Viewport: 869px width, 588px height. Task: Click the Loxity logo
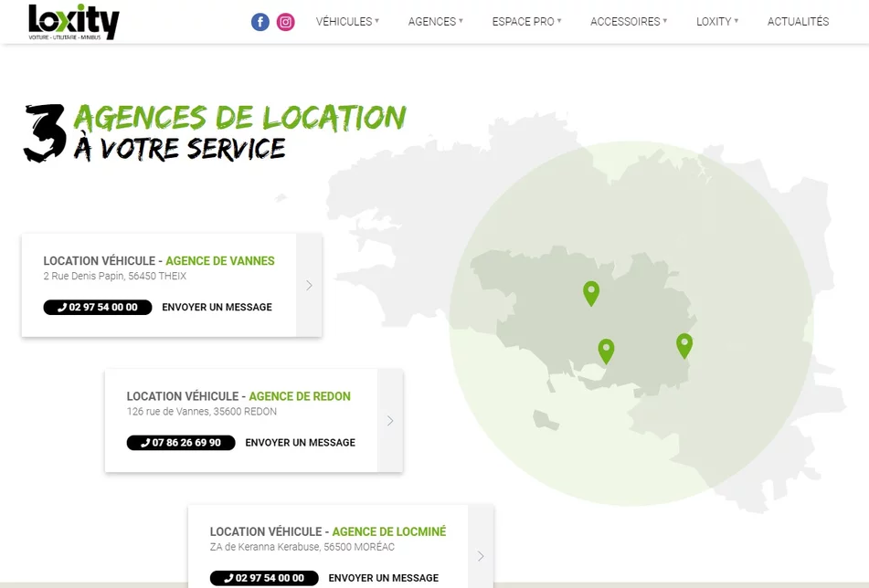[74, 22]
